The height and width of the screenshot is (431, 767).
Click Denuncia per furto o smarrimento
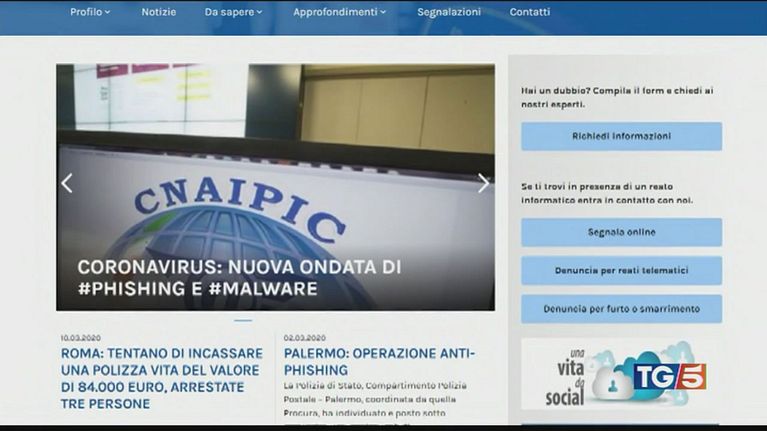coord(621,308)
